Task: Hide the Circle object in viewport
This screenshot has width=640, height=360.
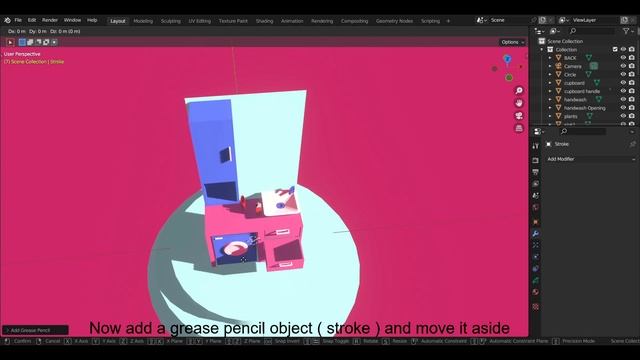Action: (623, 75)
